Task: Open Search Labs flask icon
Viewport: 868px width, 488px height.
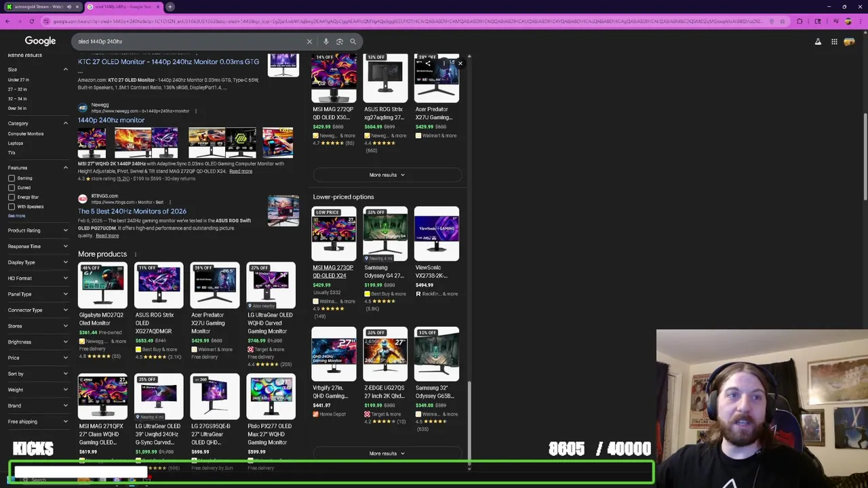Action: click(818, 41)
